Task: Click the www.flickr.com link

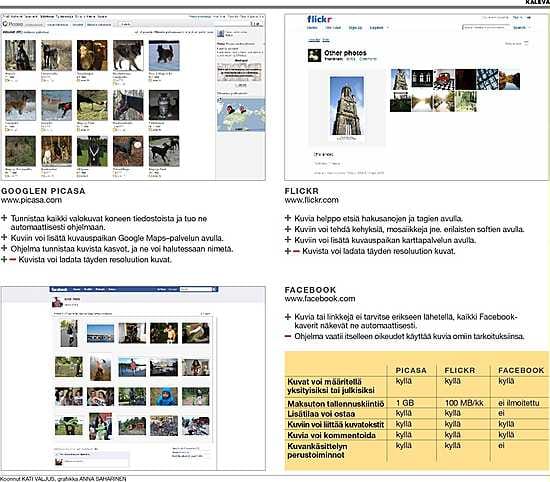Action: (311, 200)
